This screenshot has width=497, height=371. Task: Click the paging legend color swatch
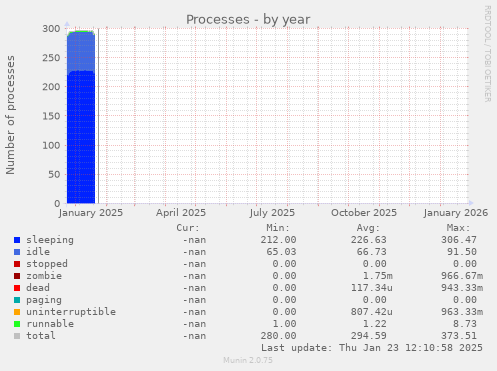click(17, 300)
